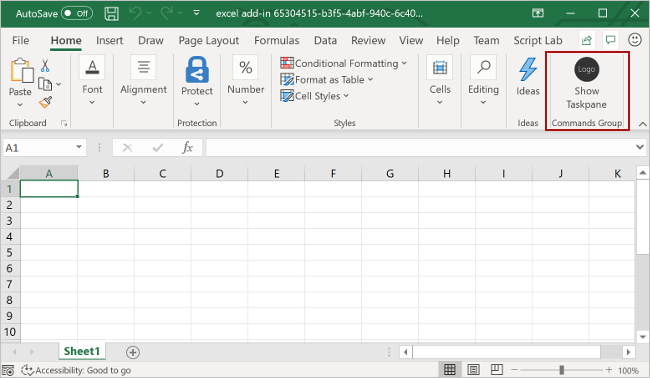Image resolution: width=650 pixels, height=378 pixels.
Task: Open the Review tab
Action: [368, 40]
